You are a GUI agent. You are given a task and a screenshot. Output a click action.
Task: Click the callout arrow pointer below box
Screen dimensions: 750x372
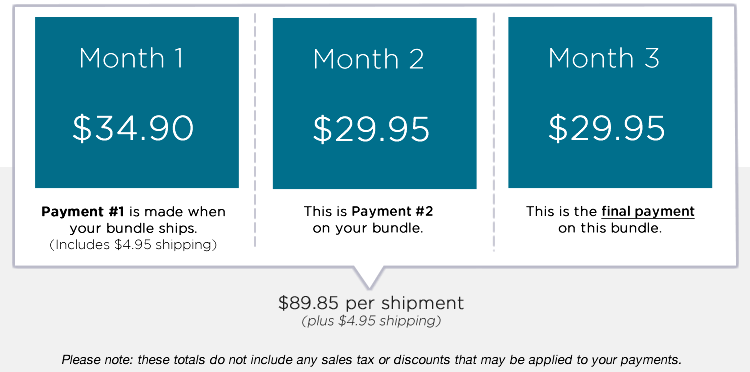click(369, 277)
